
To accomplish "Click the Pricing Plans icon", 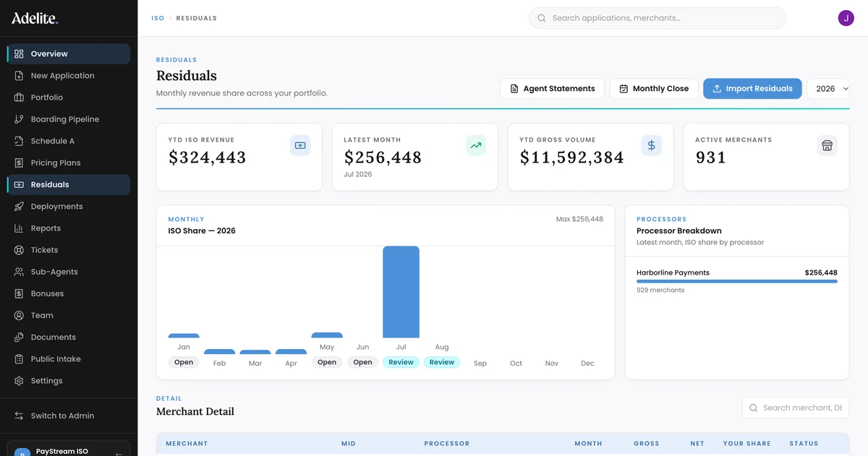I will coord(19,163).
